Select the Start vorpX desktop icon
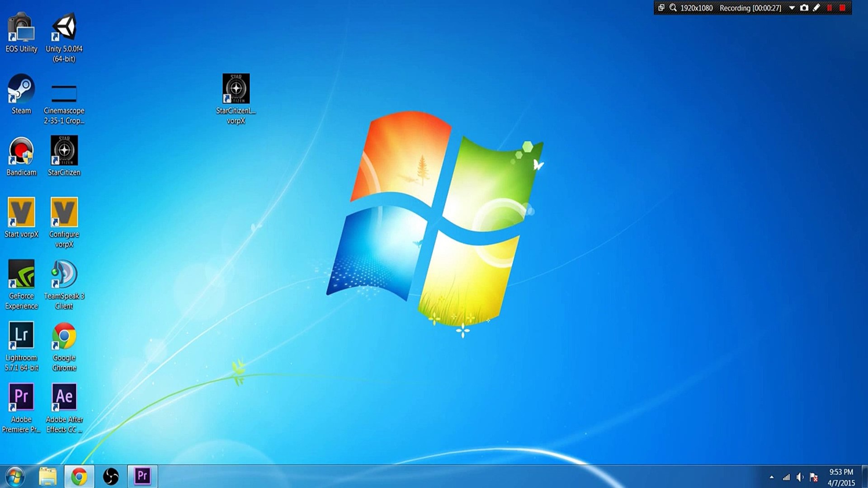The width and height of the screenshot is (868, 488). coord(21,218)
